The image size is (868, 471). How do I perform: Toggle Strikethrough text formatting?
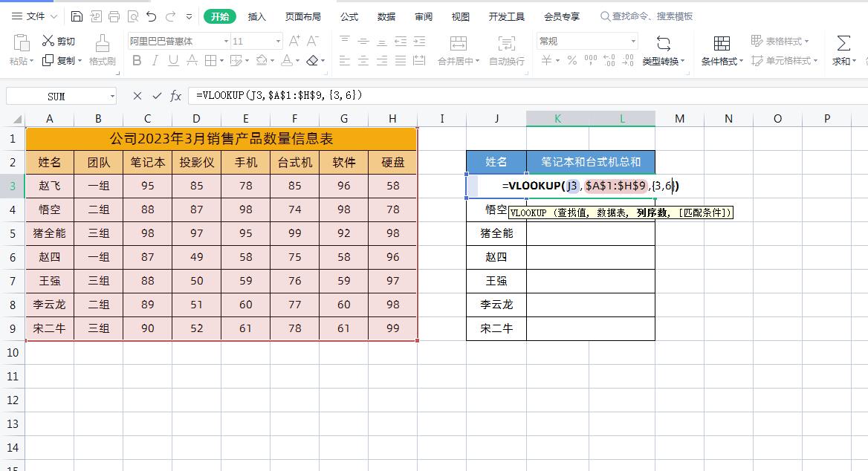click(192, 61)
